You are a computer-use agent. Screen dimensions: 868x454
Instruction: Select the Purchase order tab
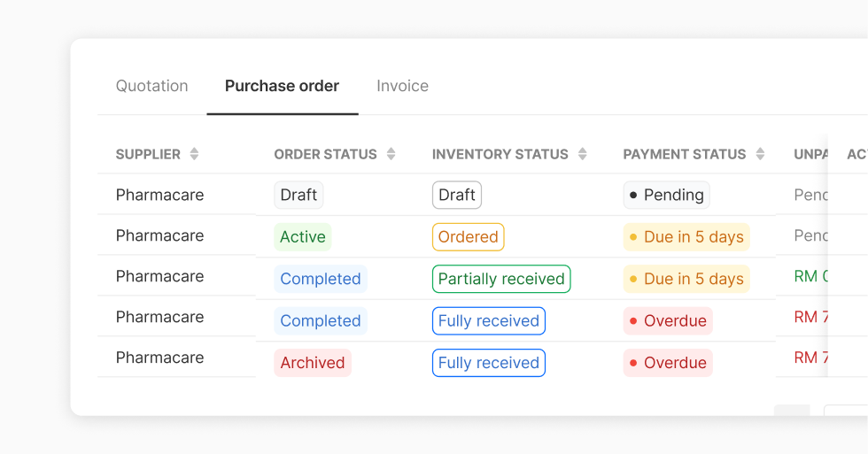(282, 86)
